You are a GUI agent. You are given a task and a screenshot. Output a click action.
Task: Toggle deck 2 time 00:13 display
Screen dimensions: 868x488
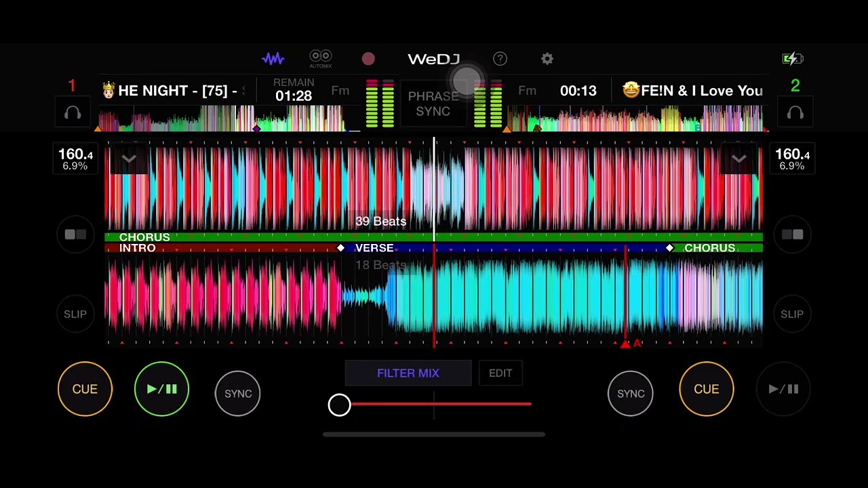click(x=578, y=91)
